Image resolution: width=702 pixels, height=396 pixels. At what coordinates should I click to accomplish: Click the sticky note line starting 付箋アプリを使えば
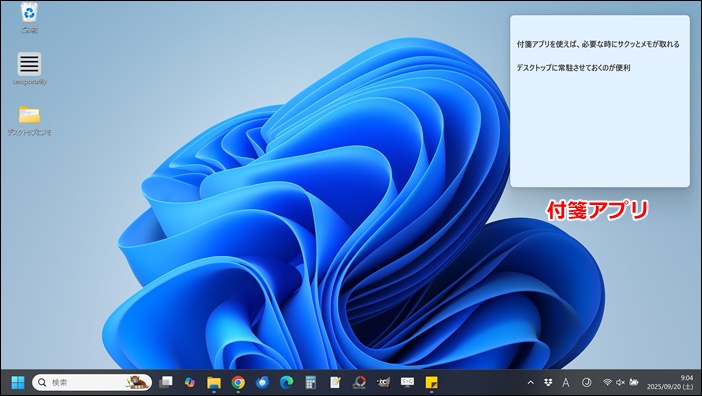[598, 44]
